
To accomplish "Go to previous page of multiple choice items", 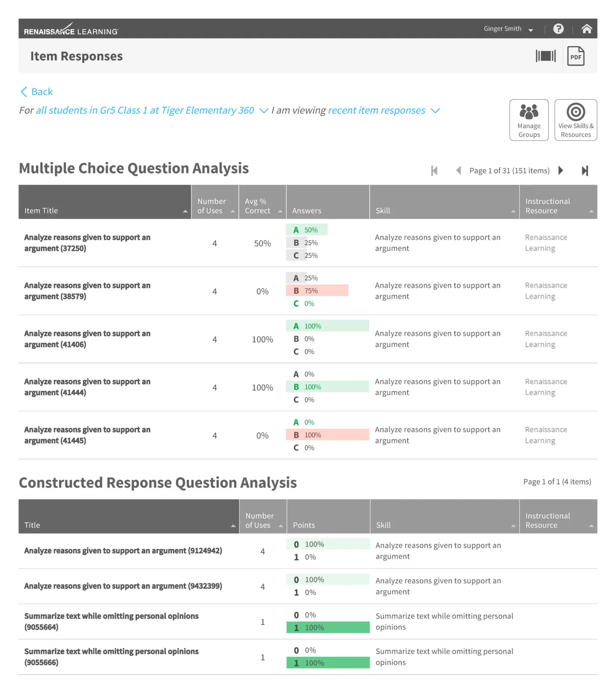I will [458, 171].
